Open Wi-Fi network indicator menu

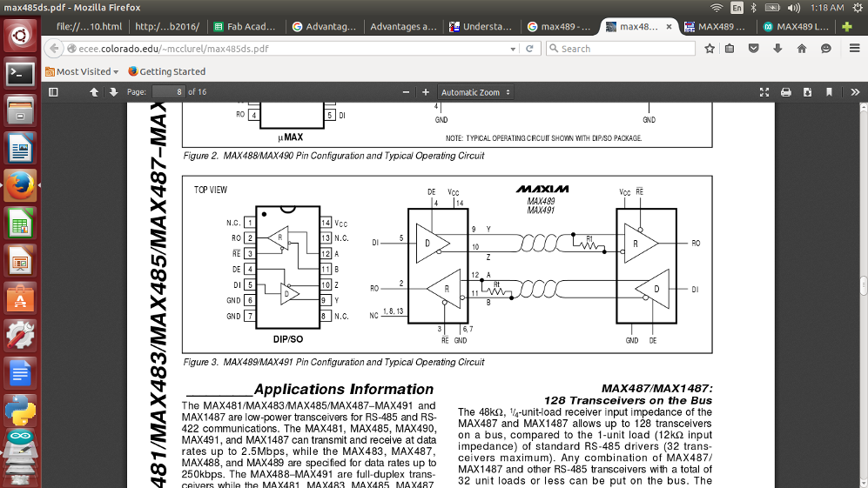pyautogui.click(x=717, y=8)
